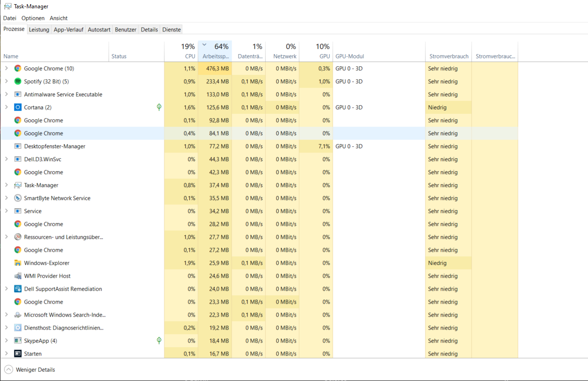Click the SkypeApp suspended leaf status icon
Screen dimensions: 588x381
(159, 341)
